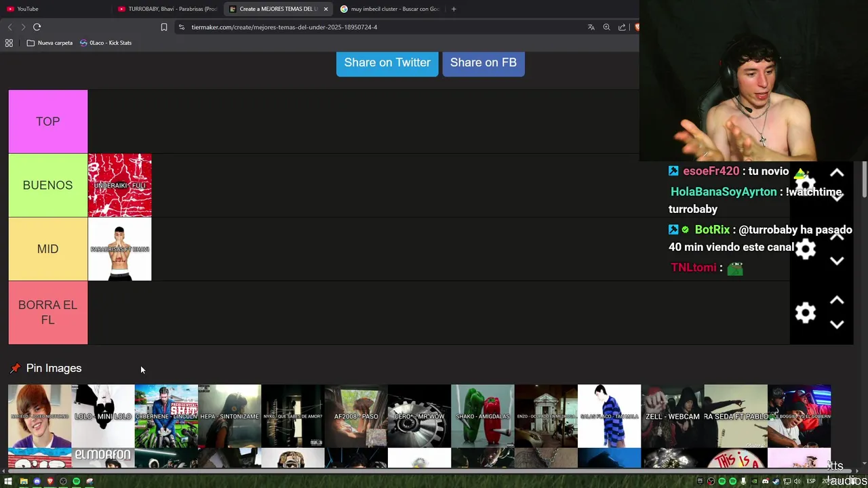Select the Justin Bieber face thumbnail

pos(39,416)
